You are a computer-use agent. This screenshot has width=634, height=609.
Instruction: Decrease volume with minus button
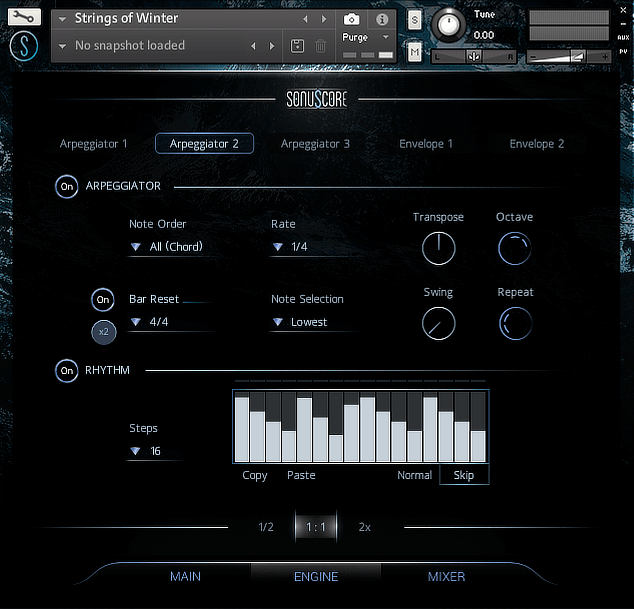(533, 57)
